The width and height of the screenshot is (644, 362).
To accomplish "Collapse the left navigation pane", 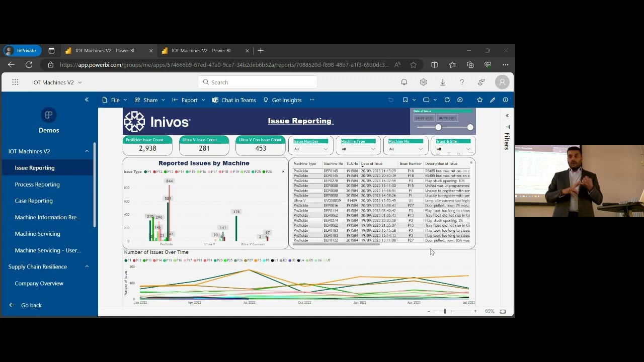I will [x=87, y=100].
